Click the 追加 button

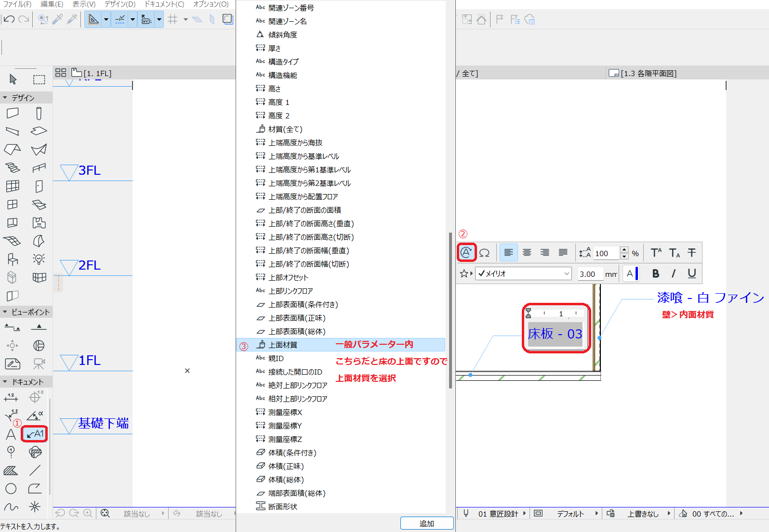[x=427, y=523]
